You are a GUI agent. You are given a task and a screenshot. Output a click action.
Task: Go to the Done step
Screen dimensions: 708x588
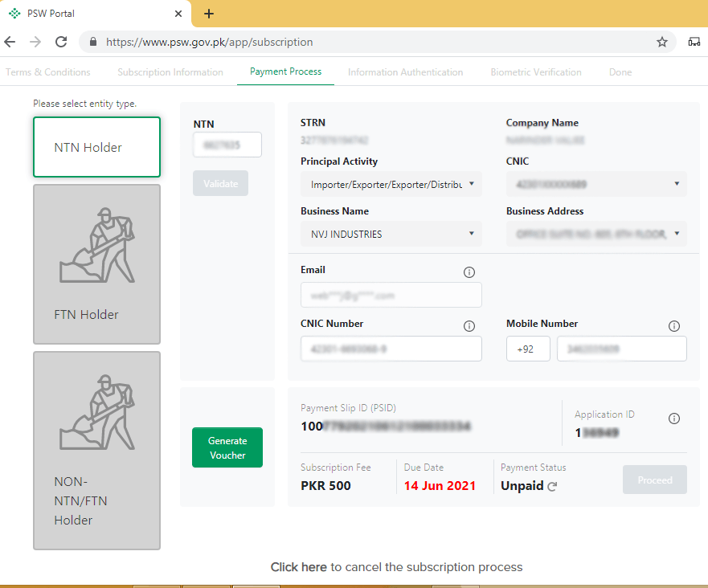pyautogui.click(x=620, y=72)
